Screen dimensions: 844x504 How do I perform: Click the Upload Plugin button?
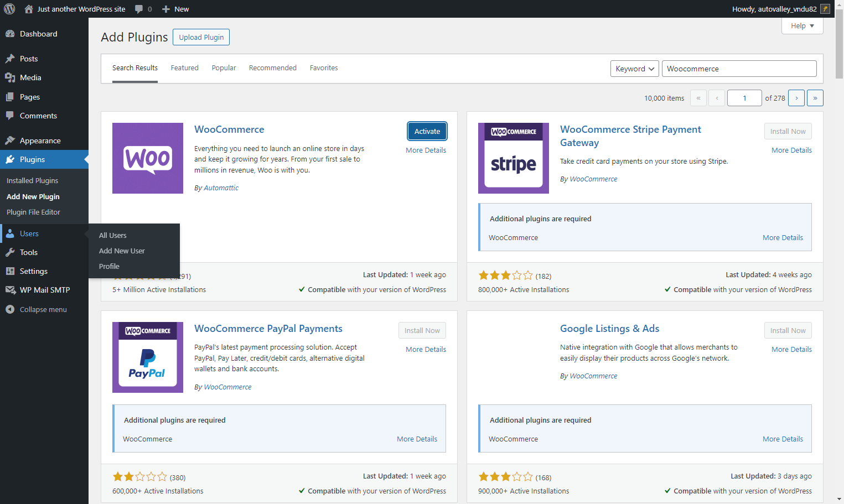[x=201, y=37]
